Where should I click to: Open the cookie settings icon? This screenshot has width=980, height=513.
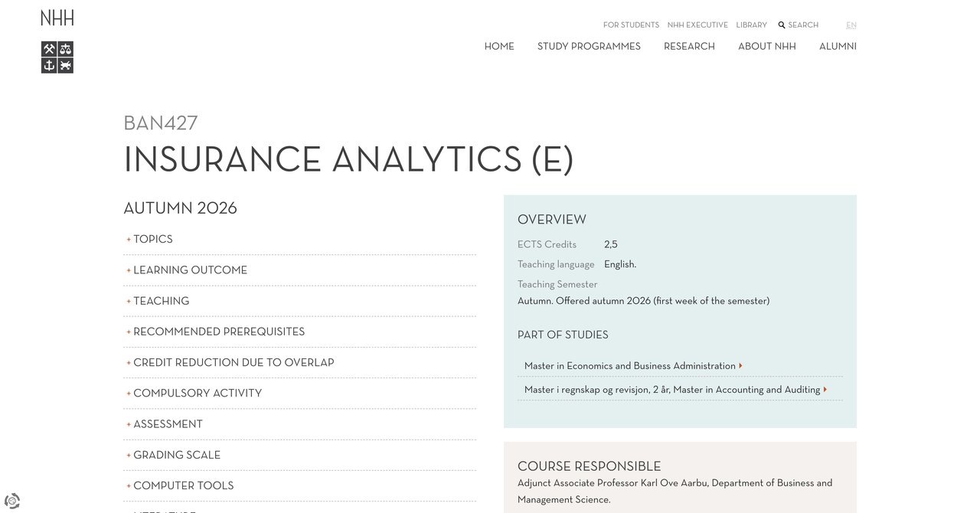pyautogui.click(x=11, y=502)
